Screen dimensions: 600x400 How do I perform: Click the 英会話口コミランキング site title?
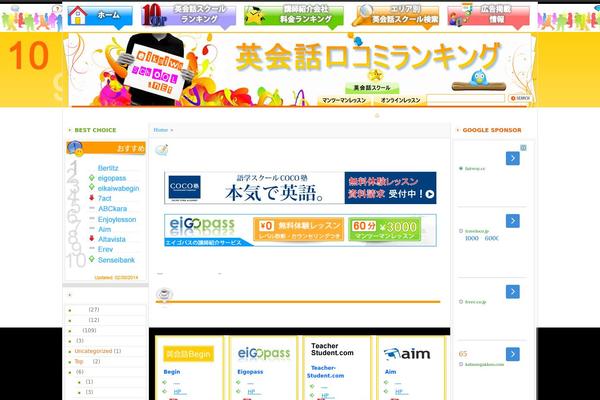[368, 57]
